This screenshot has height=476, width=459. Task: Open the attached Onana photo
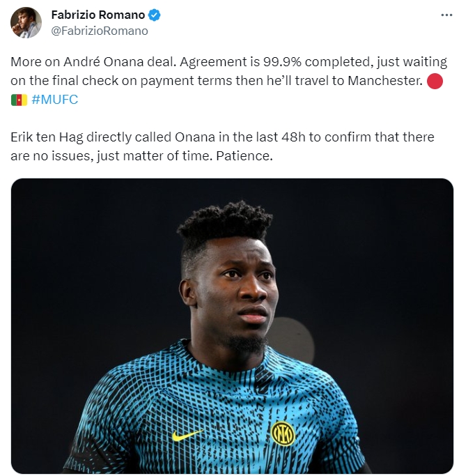tap(232, 325)
